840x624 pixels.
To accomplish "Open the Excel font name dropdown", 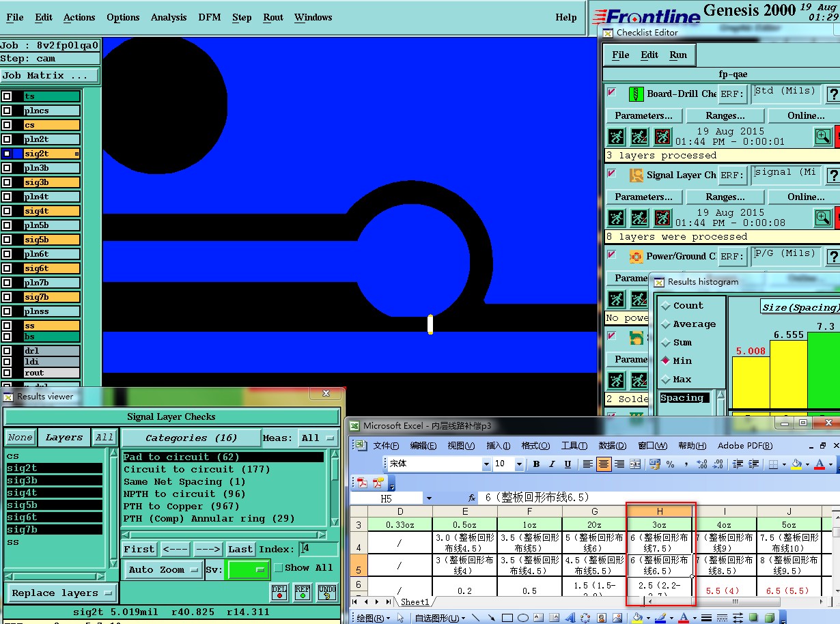I will (486, 464).
